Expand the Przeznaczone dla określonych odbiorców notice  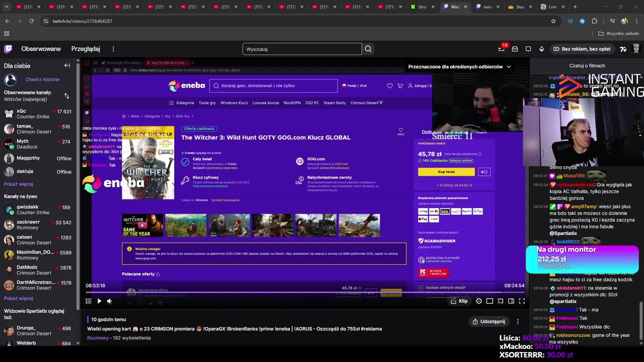click(459, 66)
